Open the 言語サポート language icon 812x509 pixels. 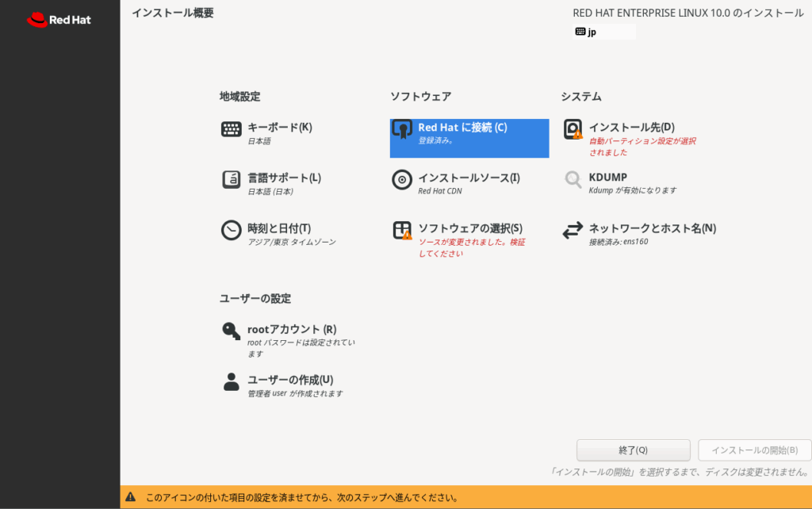(x=231, y=180)
